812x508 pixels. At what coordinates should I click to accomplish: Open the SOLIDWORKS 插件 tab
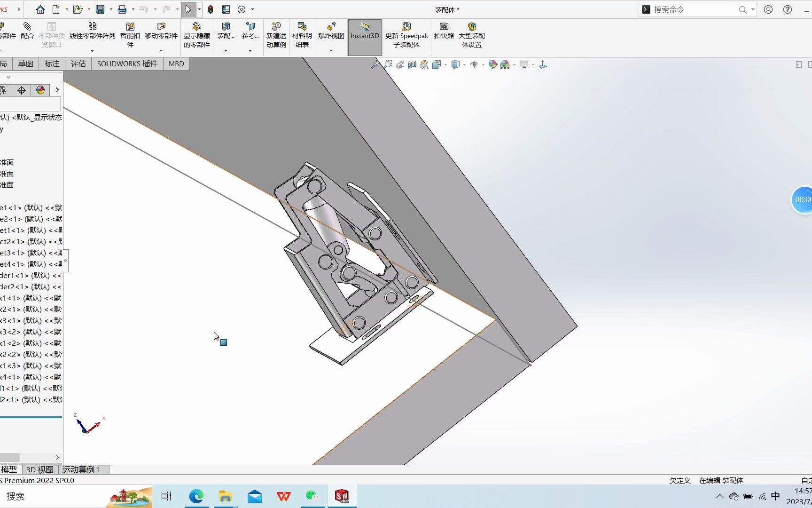coord(127,64)
